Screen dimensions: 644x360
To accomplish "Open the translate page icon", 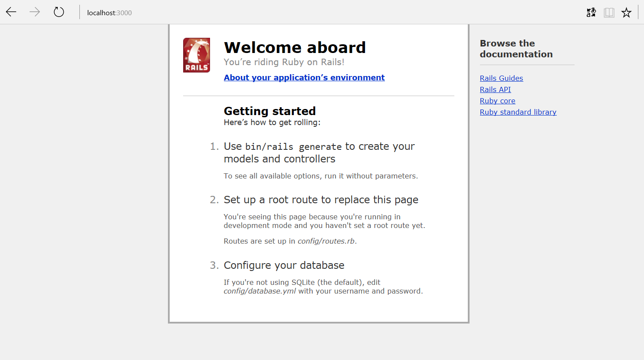I will 591,13.
